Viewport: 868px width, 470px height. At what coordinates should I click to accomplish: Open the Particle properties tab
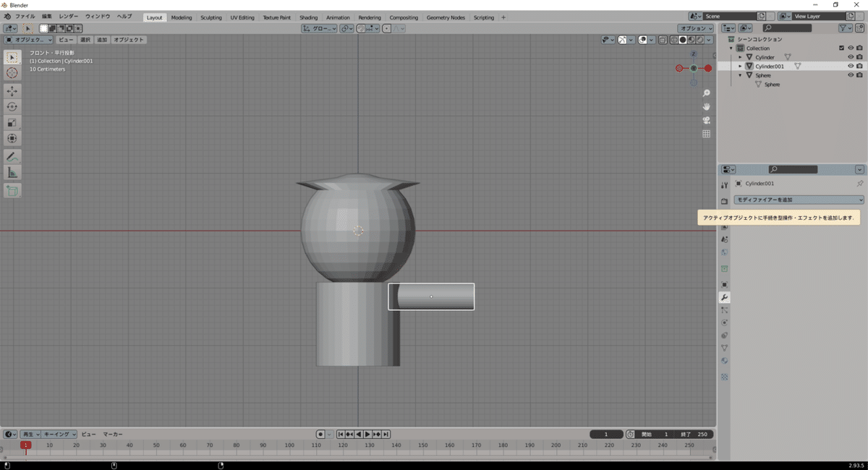point(724,309)
